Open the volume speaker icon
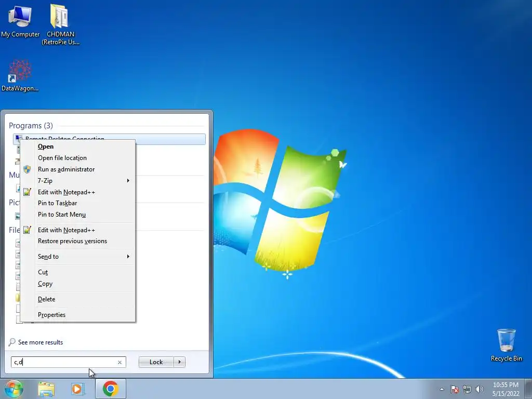Image resolution: width=532 pixels, height=399 pixels. (480, 389)
